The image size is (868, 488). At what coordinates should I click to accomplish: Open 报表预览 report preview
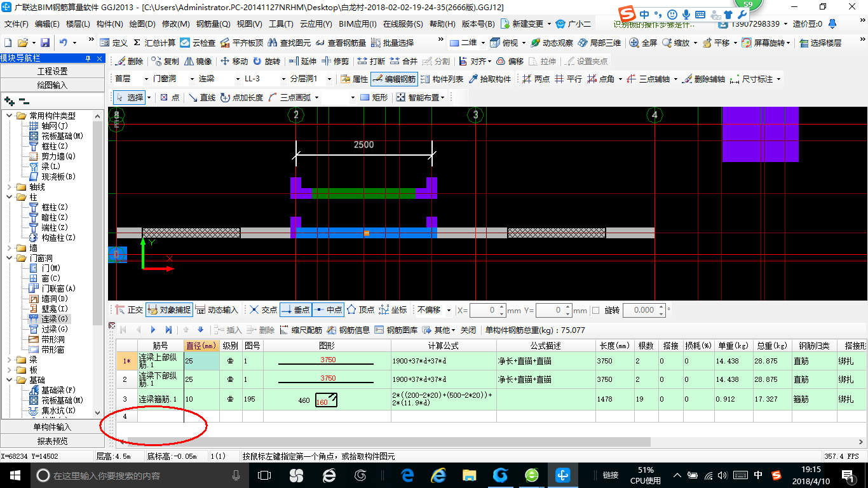point(52,441)
